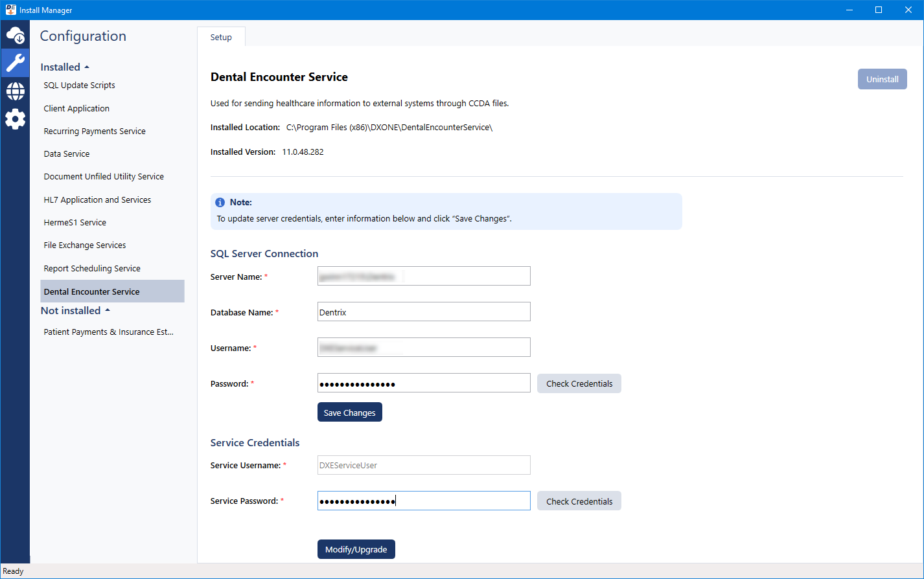Open the gear settings icon

pos(15,119)
